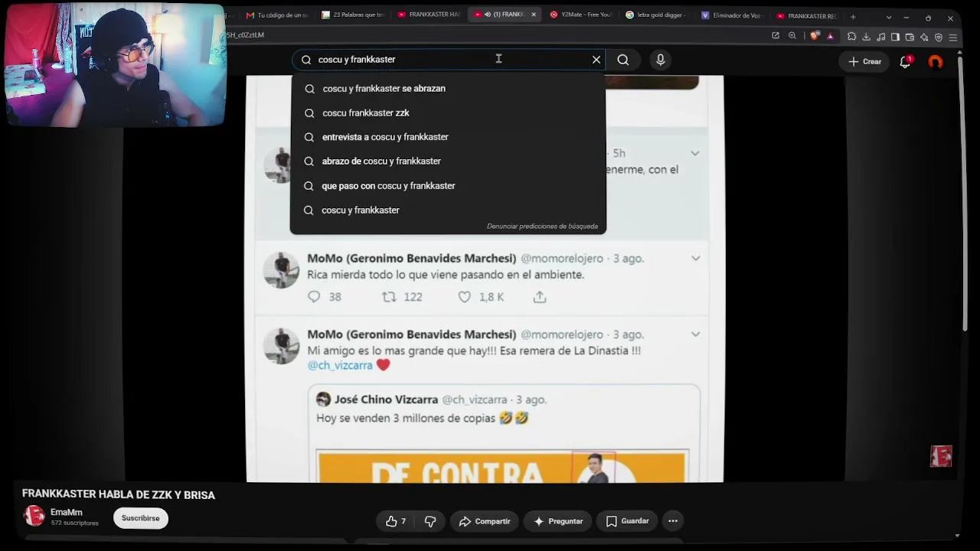This screenshot has height=551, width=980.
Task: Click the heart icon showing 1,8 K
Action: click(x=465, y=297)
